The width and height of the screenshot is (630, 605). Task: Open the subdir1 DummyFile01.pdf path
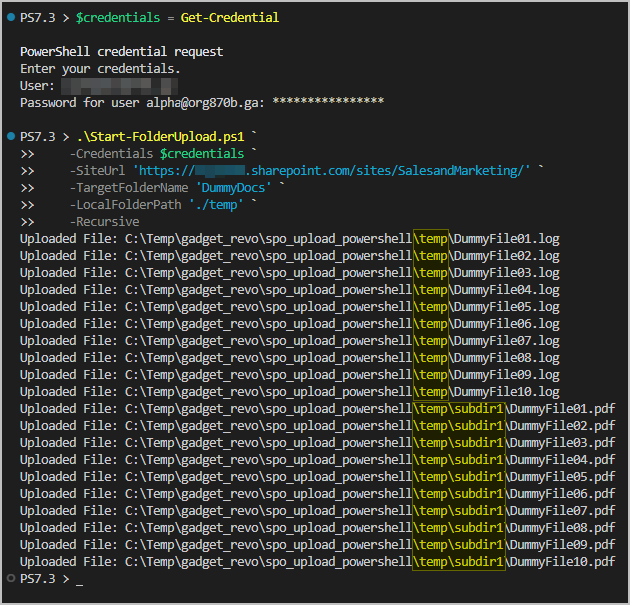(x=370, y=409)
